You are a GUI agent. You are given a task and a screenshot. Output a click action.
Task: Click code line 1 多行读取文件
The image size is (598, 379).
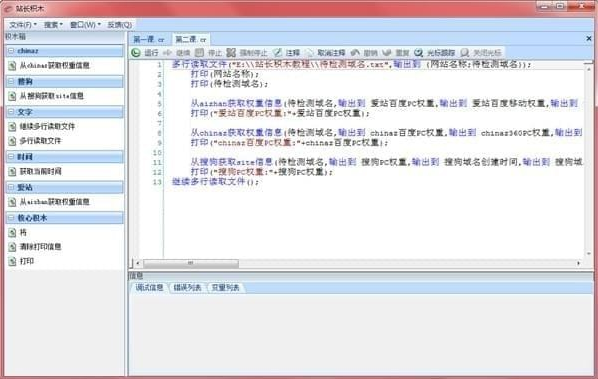point(351,64)
